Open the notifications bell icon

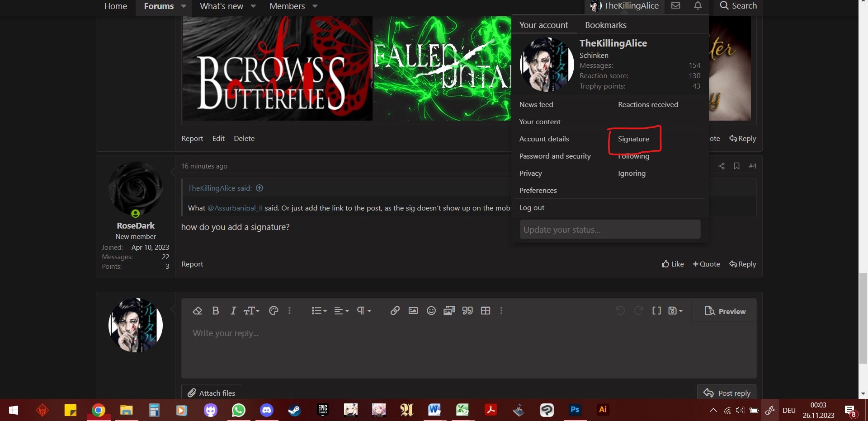point(698,6)
